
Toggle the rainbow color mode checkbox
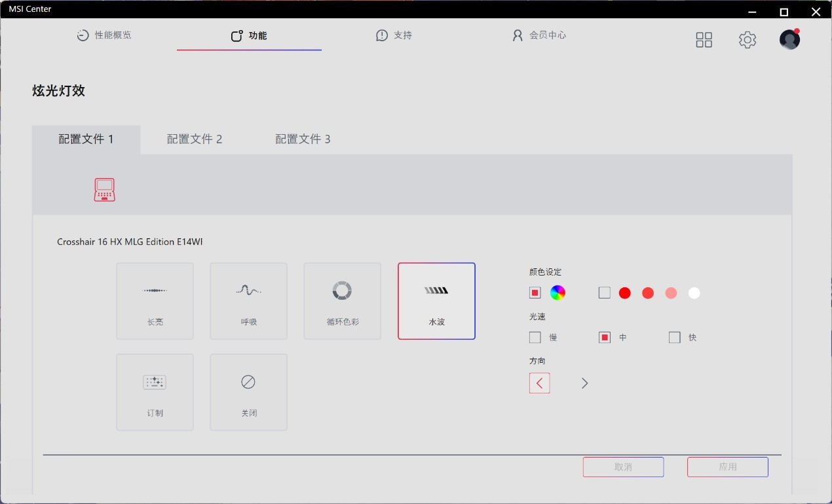coord(535,293)
